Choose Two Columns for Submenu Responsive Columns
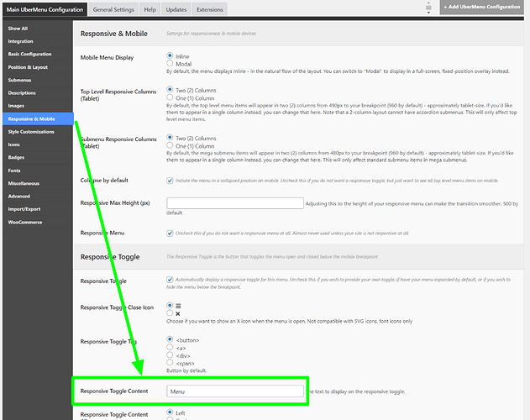530x420 pixels. pos(170,137)
